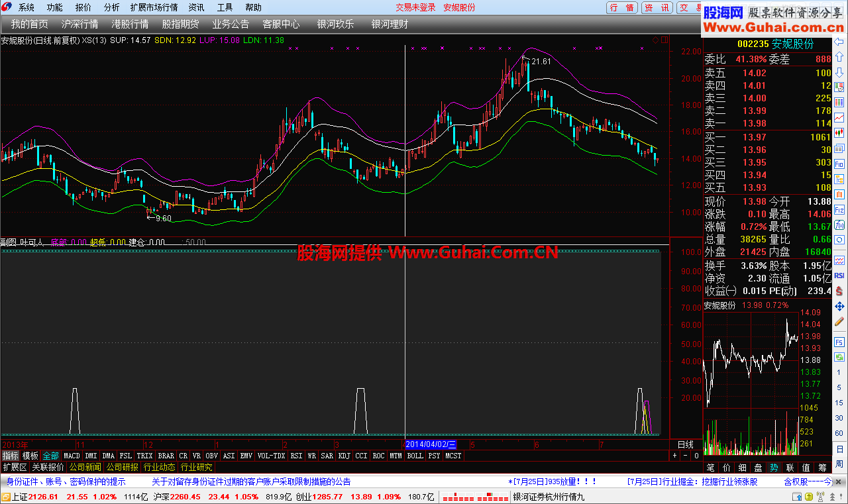This screenshot has height=504, width=848.
Task: Click the F10 company info icon
Action: coord(839,163)
